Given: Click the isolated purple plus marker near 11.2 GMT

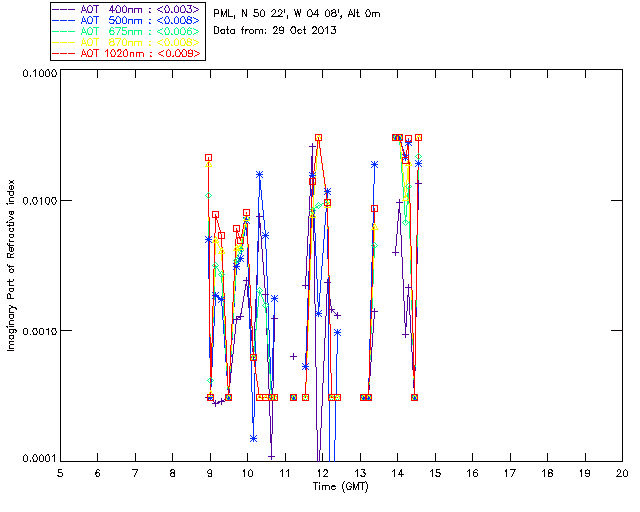Looking at the screenshot, I should point(293,356).
